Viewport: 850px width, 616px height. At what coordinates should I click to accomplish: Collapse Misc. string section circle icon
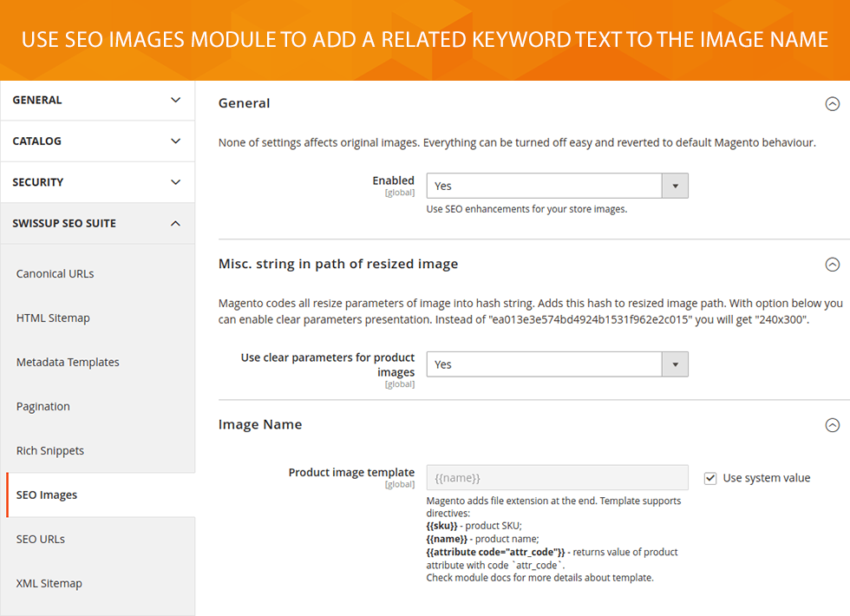(832, 264)
